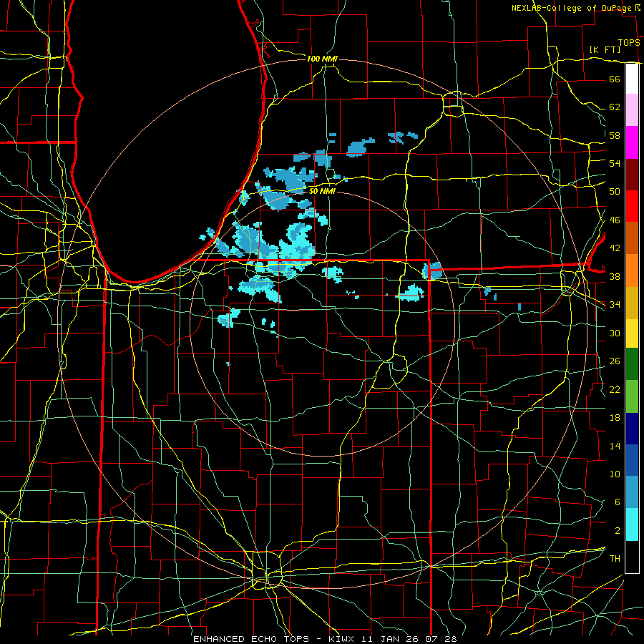Pick the 38 scale value
Viewport: 644px width, 644px height.
coord(615,276)
